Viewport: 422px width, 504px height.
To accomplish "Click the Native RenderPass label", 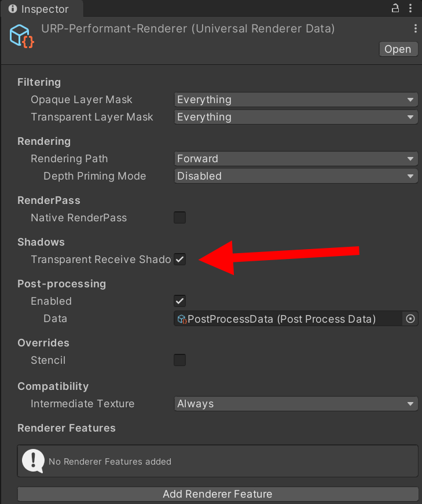I will 79,218.
